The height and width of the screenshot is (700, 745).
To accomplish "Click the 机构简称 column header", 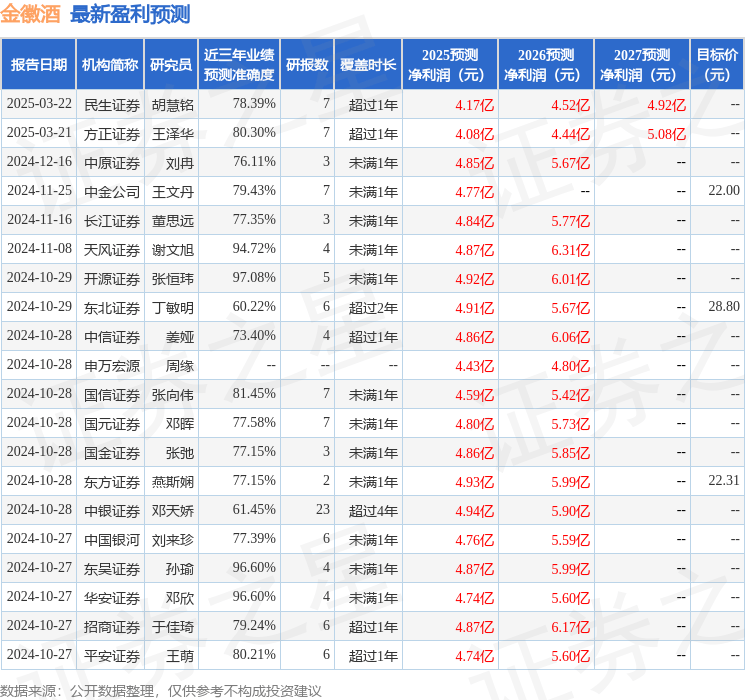I will [110, 65].
